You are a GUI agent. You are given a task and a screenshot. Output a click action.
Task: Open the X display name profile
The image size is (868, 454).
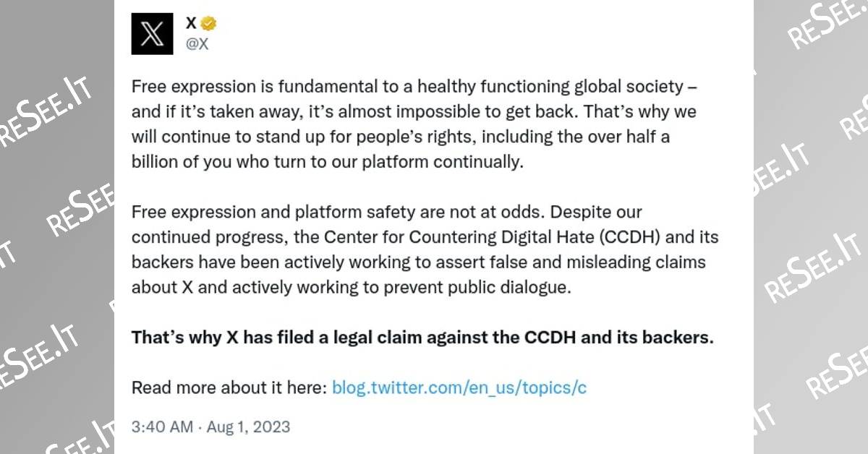click(x=192, y=24)
